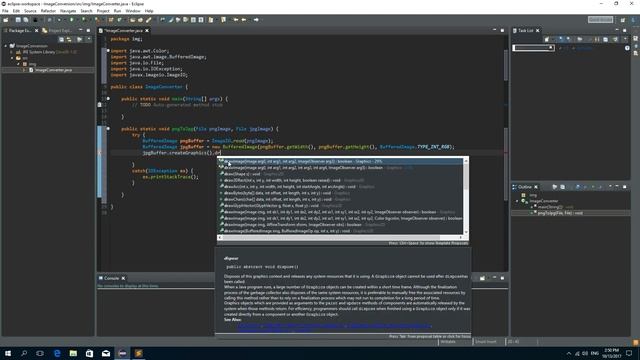Collapse the ImageConverter class in Outline
The height and width of the screenshot is (360, 640).
coord(517,201)
